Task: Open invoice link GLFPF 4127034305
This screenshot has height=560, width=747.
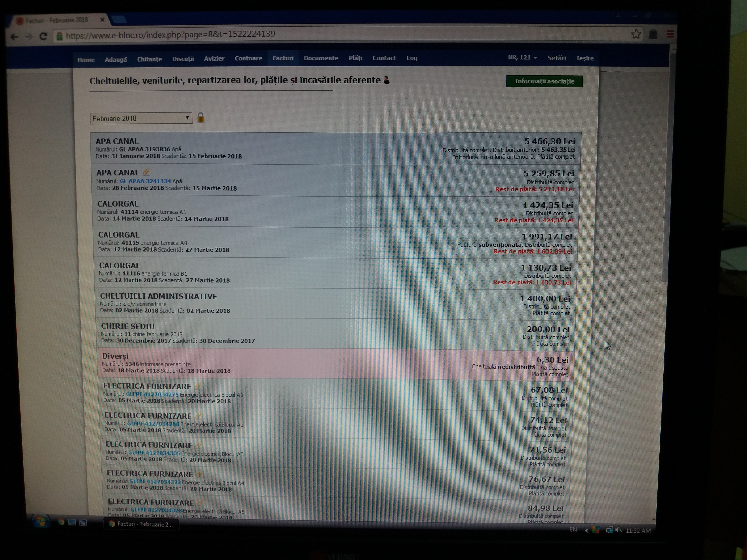Action: (154, 453)
